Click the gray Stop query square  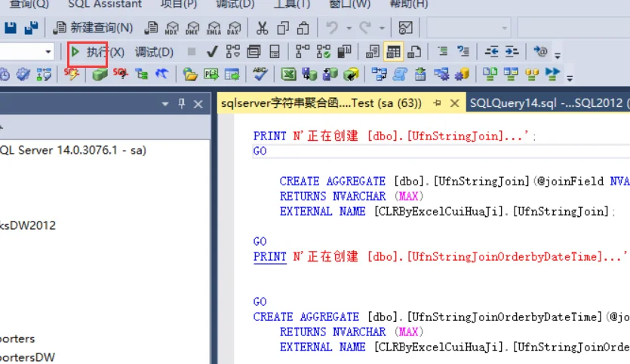tap(192, 51)
